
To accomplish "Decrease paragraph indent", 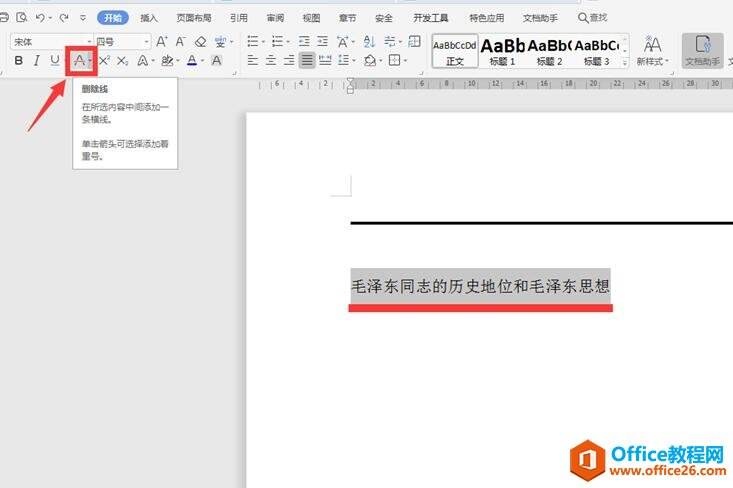I will coord(304,42).
